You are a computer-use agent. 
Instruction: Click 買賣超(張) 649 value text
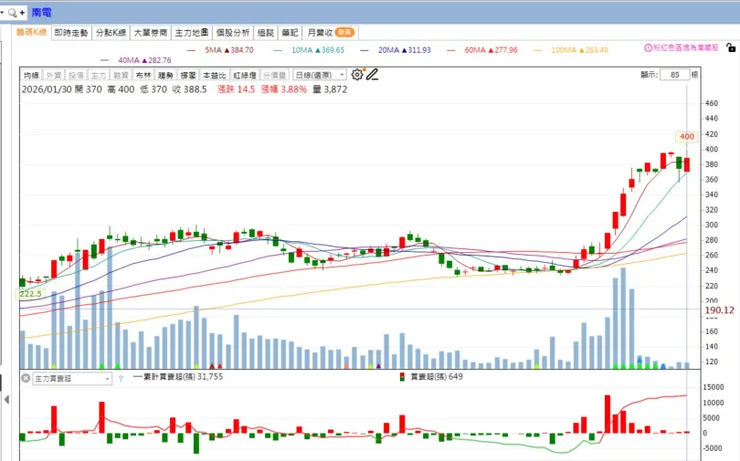[437, 377]
